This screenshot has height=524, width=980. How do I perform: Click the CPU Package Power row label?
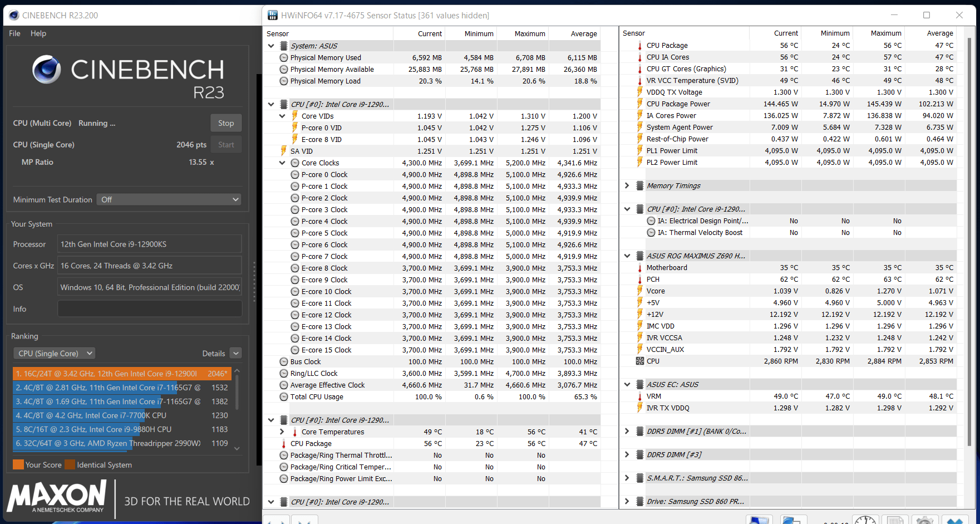(x=678, y=104)
